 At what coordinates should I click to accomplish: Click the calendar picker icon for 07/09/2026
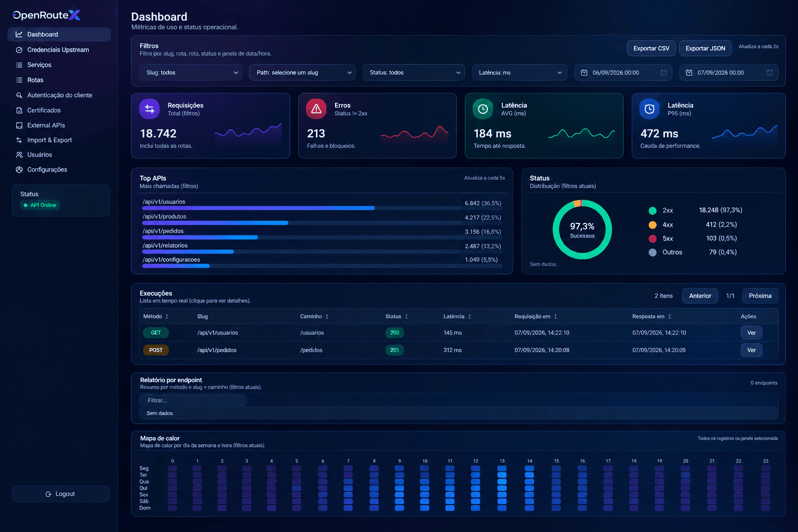coord(770,73)
